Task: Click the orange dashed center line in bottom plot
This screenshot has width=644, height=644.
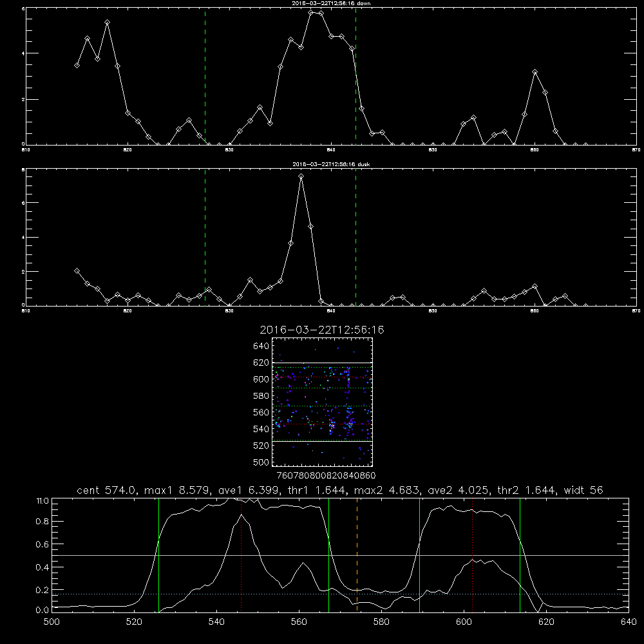Action: 357,555
